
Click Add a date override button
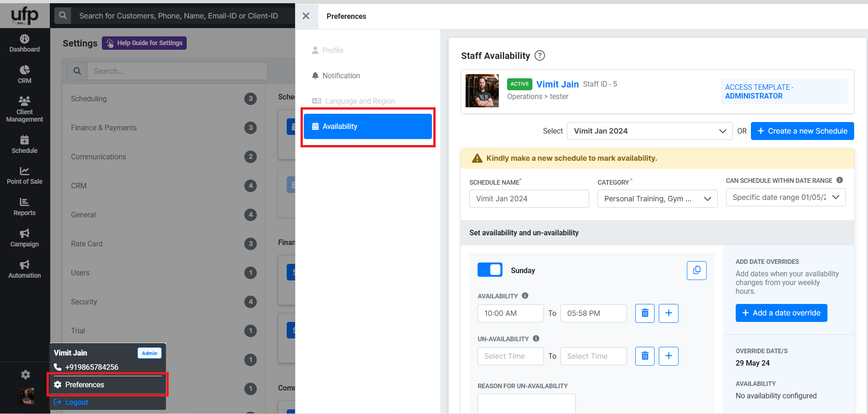pos(781,313)
